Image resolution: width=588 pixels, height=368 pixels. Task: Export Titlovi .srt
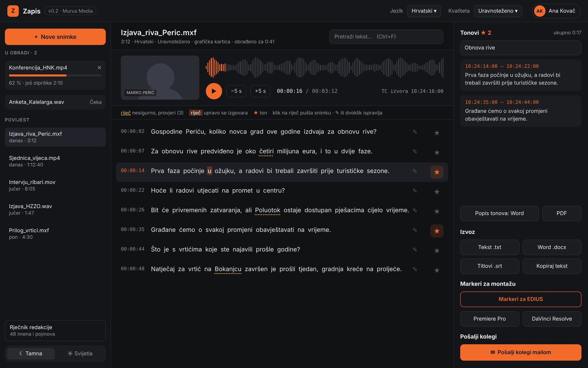tap(490, 266)
